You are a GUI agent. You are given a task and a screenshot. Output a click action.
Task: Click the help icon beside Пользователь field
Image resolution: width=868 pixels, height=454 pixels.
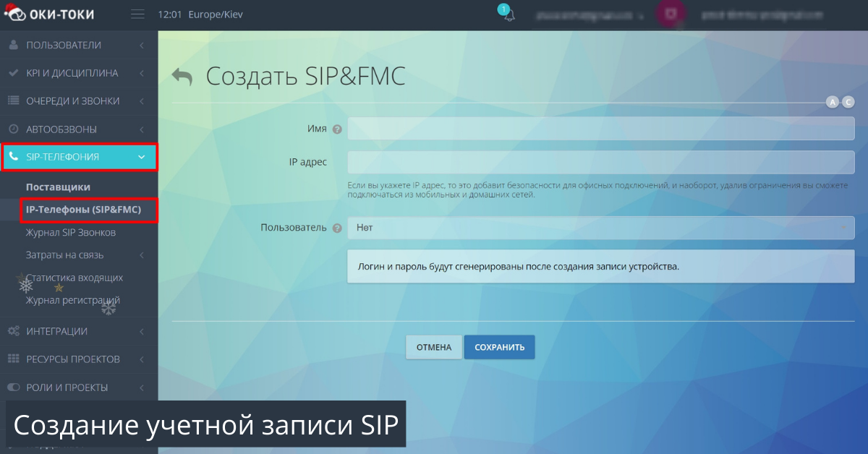coord(337,227)
